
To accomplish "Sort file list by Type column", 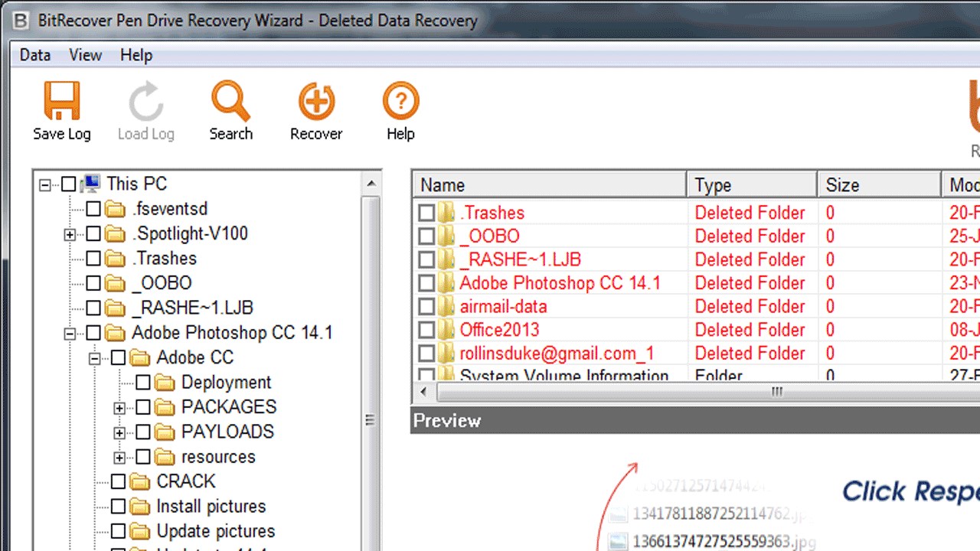I will pyautogui.click(x=752, y=184).
